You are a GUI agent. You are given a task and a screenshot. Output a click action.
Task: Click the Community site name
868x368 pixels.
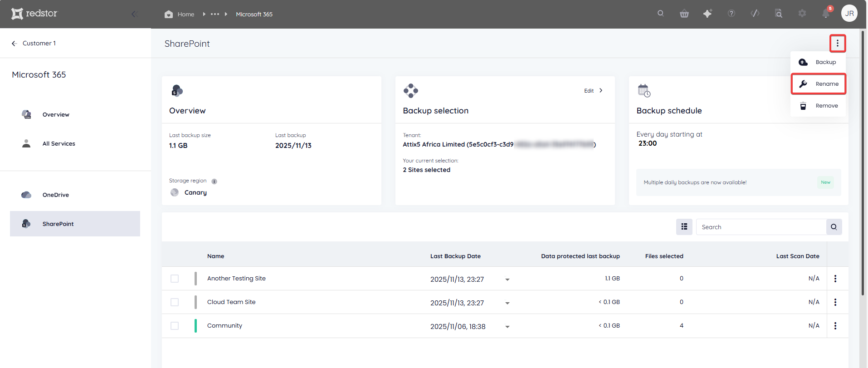click(224, 326)
